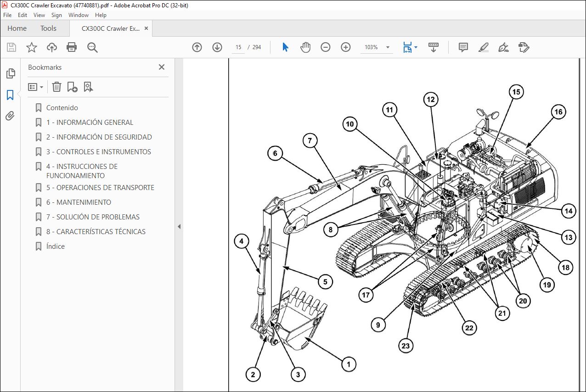586x392 pixels.
Task: Select the highlighter pen tool
Action: tap(484, 47)
